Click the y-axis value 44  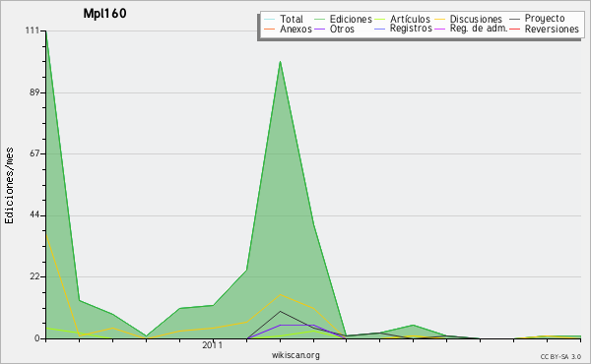(x=34, y=215)
